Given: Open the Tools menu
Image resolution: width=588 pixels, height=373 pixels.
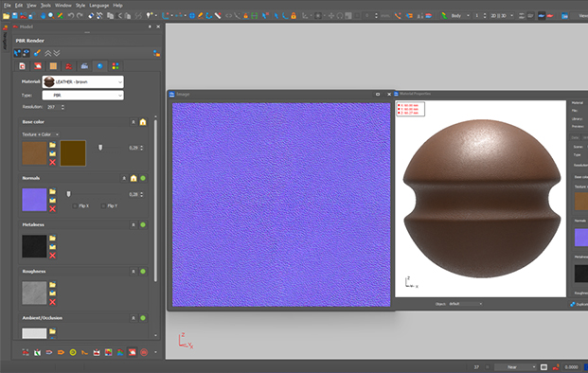Looking at the screenshot, I should [x=45, y=6].
